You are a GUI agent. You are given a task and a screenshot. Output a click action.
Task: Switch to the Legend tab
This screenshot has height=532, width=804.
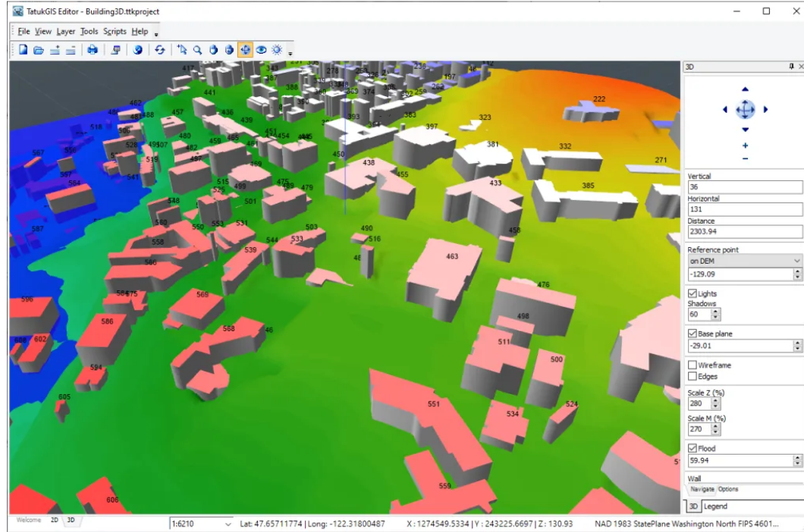715,506
